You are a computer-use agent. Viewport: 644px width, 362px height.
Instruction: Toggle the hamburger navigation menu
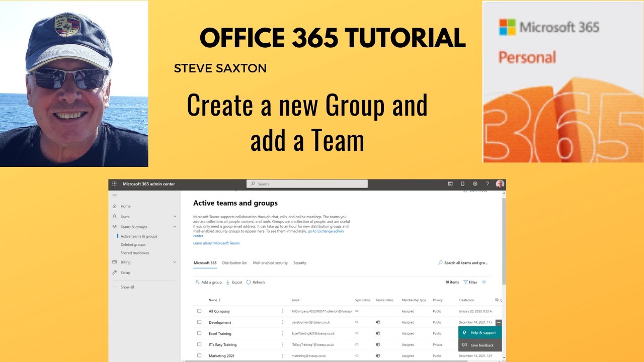pos(114,196)
